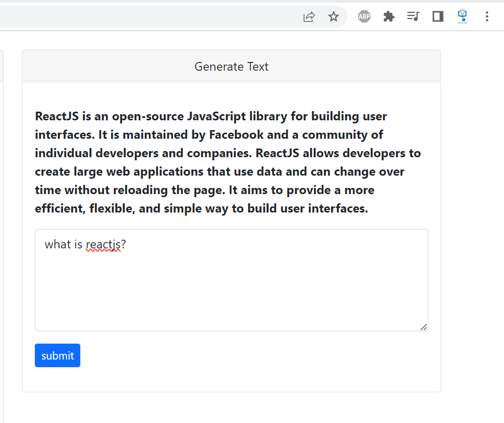The width and height of the screenshot is (504, 423).
Task: Focus the prompt textarea's empty area
Action: [x=231, y=289]
